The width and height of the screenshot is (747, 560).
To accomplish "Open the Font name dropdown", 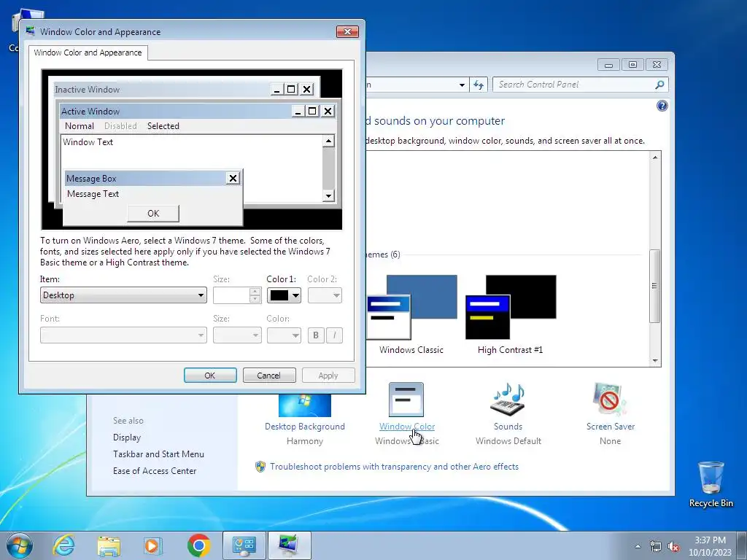I will [x=123, y=335].
